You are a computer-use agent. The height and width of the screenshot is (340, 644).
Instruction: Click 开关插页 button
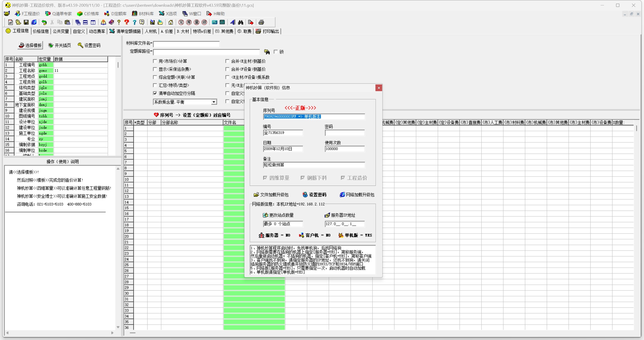tap(59, 45)
